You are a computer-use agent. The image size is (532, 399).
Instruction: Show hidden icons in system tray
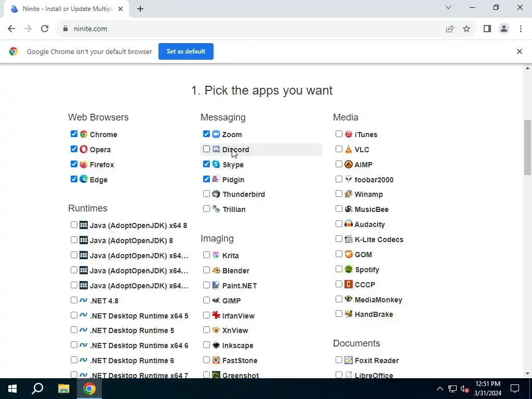tap(440, 389)
